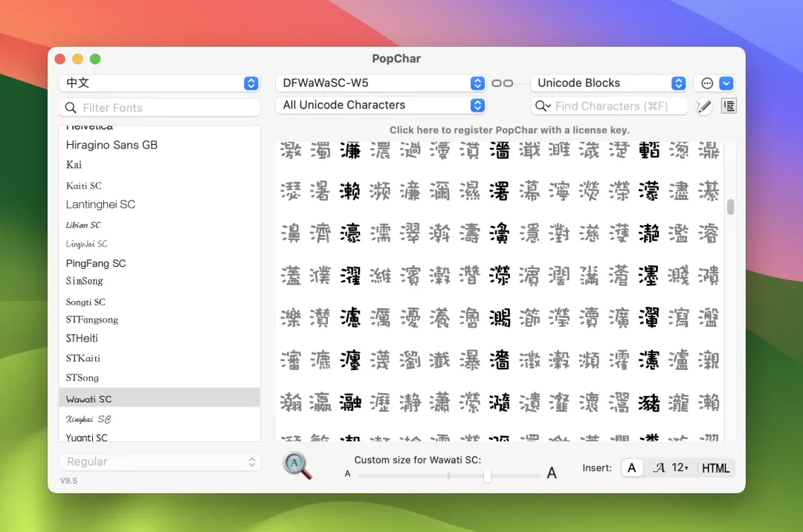803x532 pixels.
Task: Expand the blue chevron menu button
Action: click(726, 83)
